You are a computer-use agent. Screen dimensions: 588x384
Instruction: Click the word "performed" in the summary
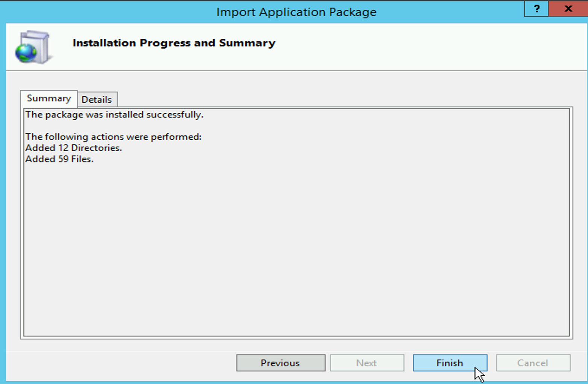click(176, 137)
